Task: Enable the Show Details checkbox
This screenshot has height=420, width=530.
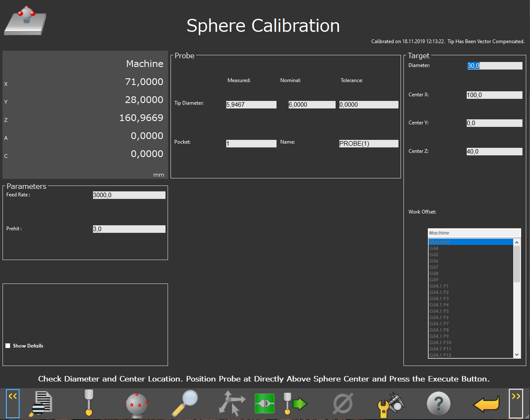Action: coord(8,346)
